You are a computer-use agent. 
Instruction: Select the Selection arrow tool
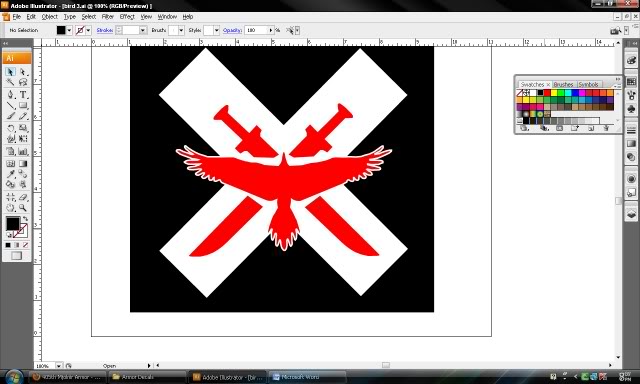coord(10,72)
